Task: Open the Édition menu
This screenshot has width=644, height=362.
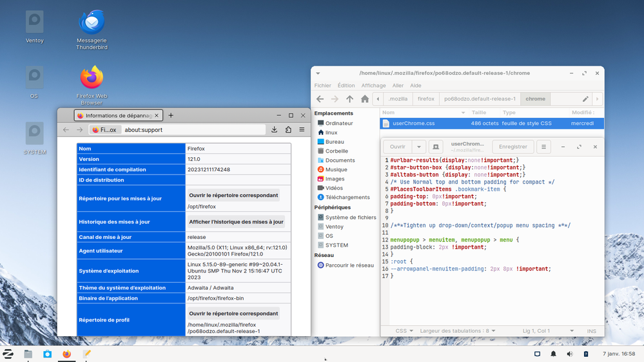Action: 346,86
